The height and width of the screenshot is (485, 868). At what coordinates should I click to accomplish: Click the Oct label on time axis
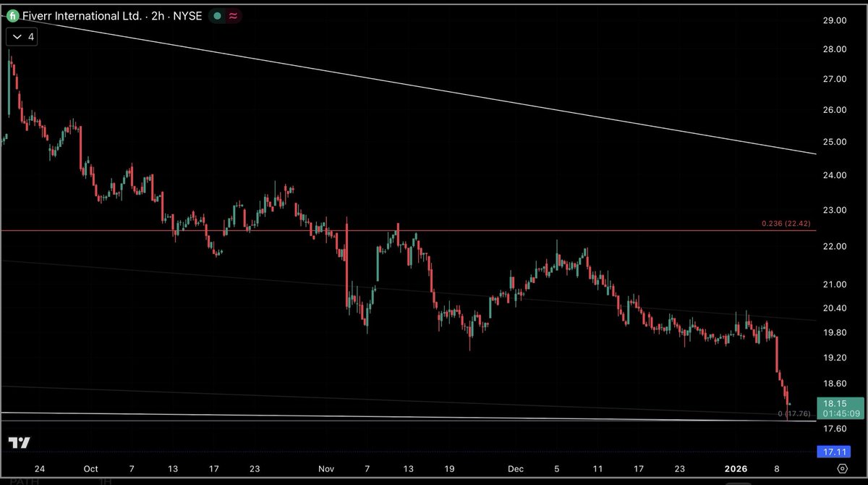[90, 469]
